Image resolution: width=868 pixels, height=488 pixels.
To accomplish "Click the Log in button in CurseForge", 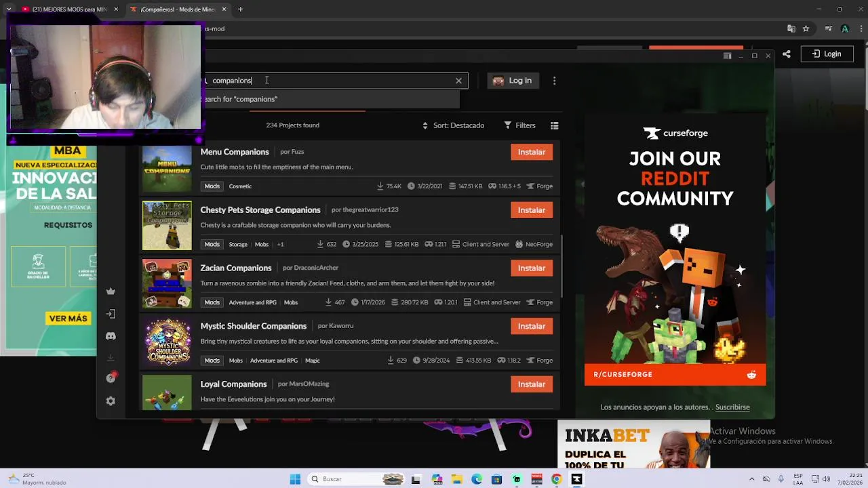I will [x=513, y=81].
